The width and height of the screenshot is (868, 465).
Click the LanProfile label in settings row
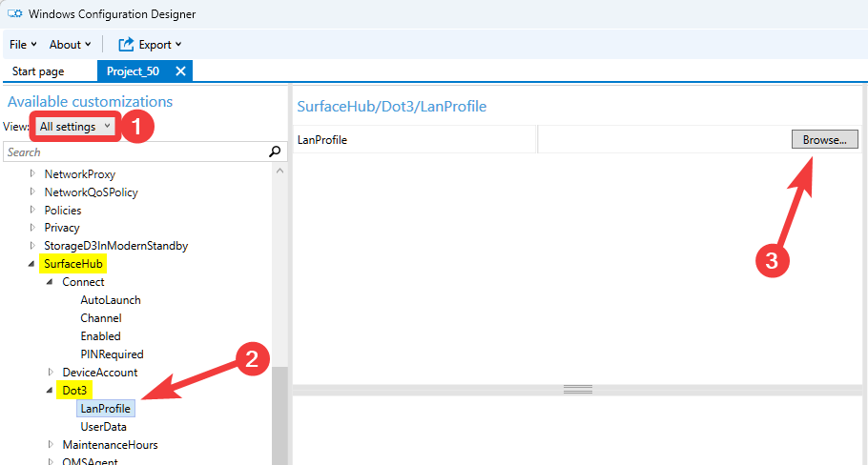point(321,140)
